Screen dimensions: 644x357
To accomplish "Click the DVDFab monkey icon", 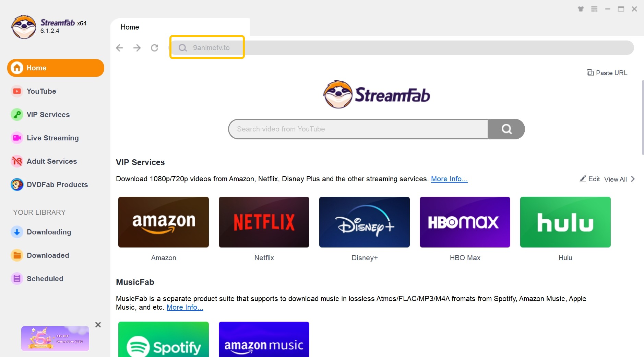I will coord(17,185).
